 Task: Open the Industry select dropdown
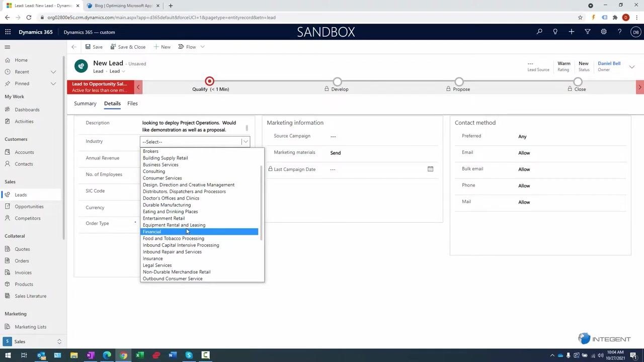[x=195, y=142]
